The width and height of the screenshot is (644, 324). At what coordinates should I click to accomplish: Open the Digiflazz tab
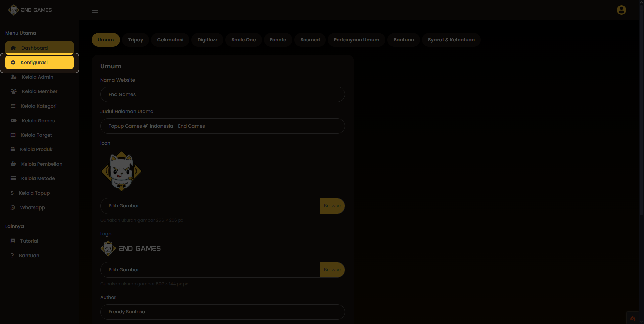[x=207, y=40]
